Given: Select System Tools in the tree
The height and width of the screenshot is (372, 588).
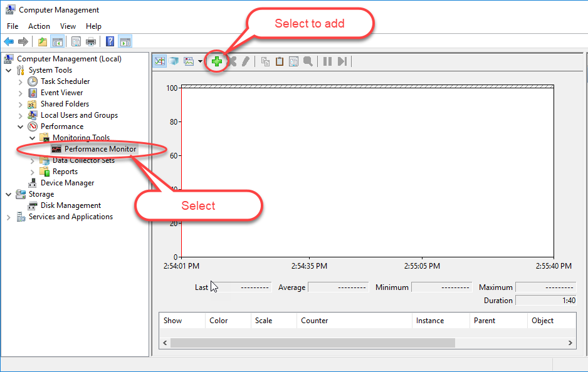Looking at the screenshot, I should (50, 70).
